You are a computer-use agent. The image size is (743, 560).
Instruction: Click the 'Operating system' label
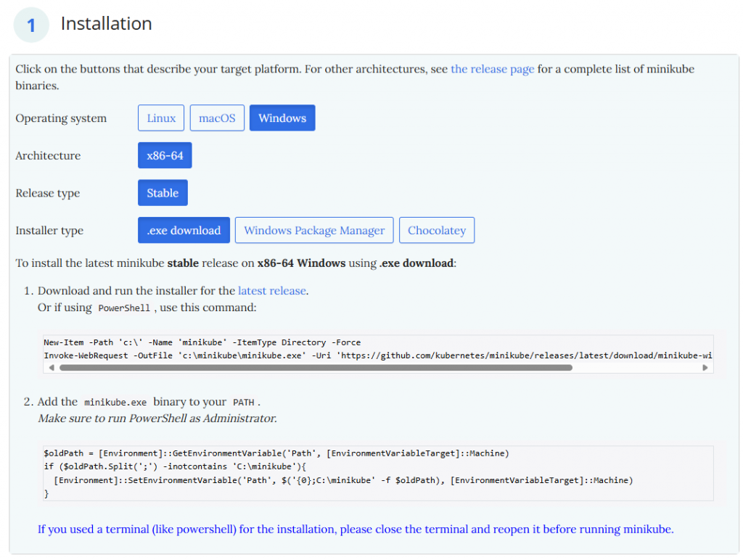pos(61,118)
